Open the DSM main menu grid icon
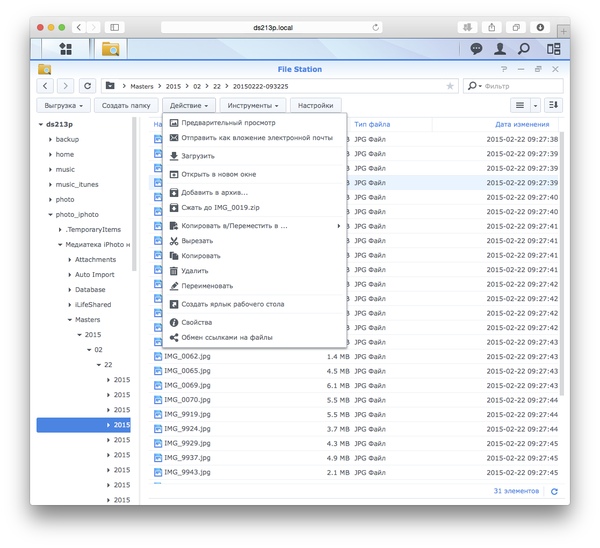Screen dimensions: 600x548 (x=65, y=49)
